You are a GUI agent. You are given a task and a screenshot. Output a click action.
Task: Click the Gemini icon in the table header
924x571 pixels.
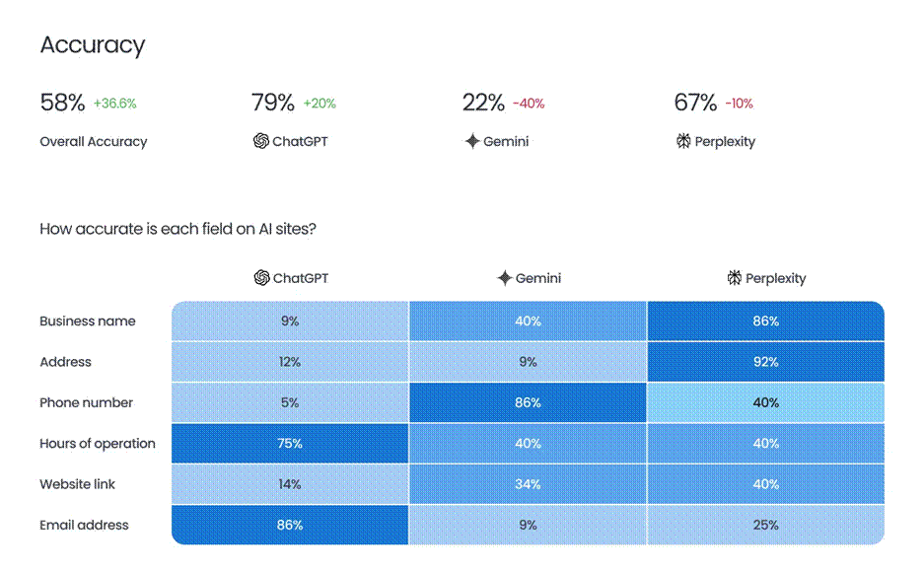pyautogui.click(x=504, y=278)
